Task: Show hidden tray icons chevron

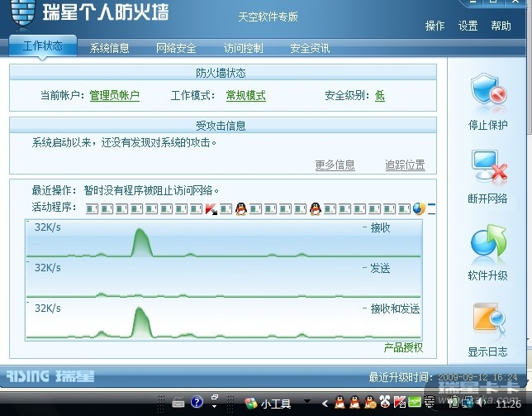Action: point(325,403)
